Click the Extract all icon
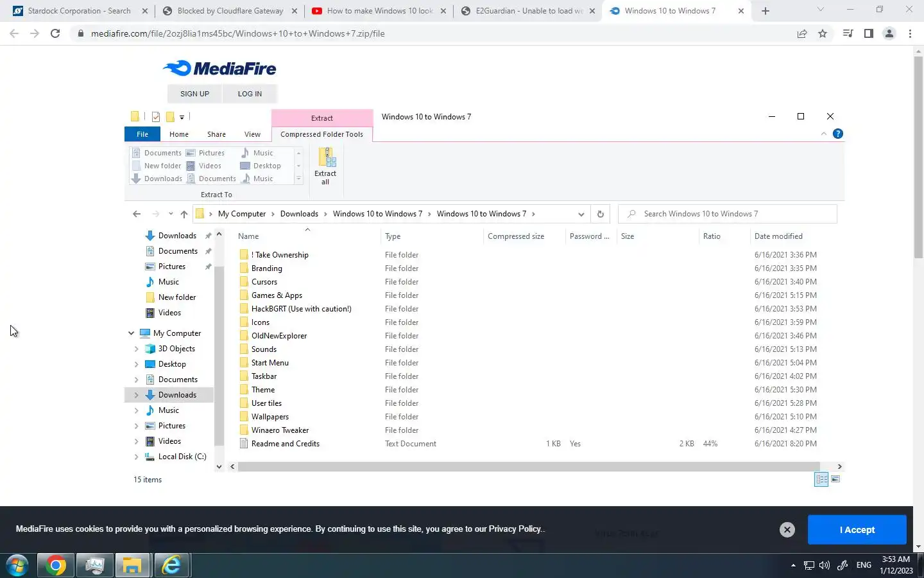The height and width of the screenshot is (578, 924). [x=325, y=166]
